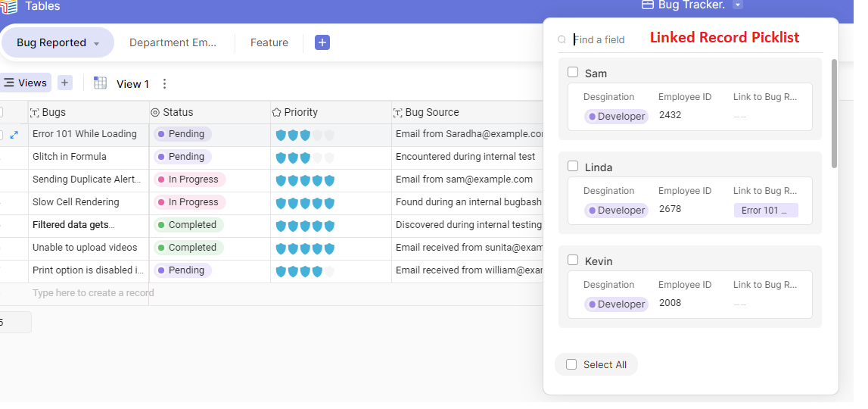Switch to the Department Em... tab
Image resolution: width=868 pixels, height=409 pixels.
[x=173, y=42]
